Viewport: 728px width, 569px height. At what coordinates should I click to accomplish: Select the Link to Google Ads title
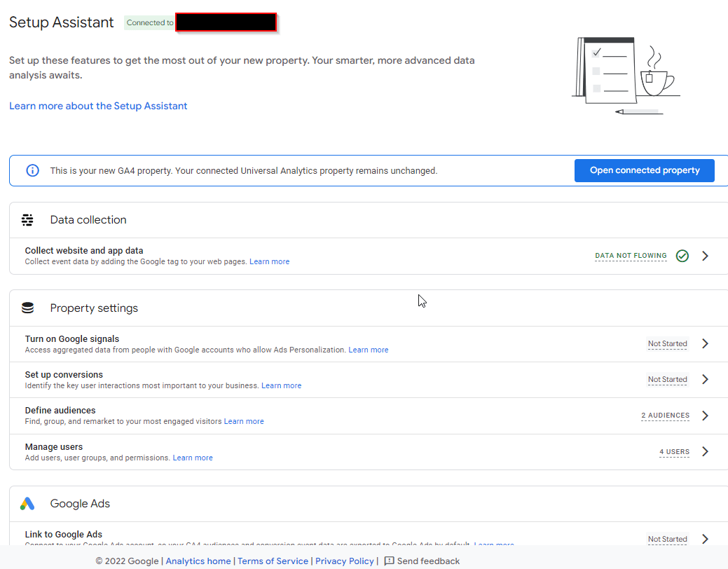coord(64,535)
